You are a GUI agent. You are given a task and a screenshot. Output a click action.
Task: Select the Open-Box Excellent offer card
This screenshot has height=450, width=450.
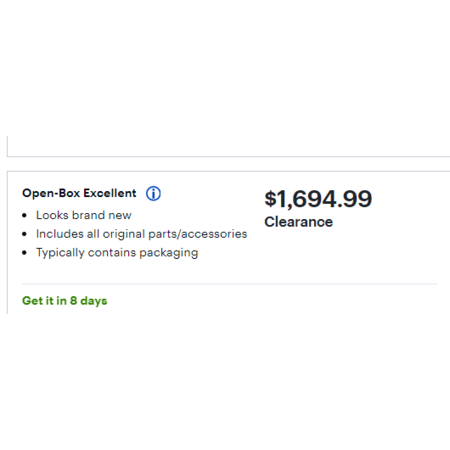228,242
